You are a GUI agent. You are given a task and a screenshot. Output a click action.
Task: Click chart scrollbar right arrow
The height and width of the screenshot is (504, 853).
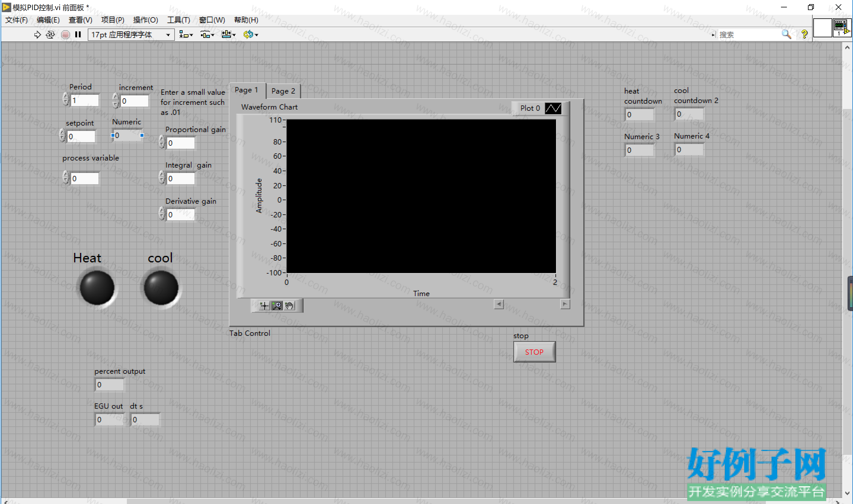(565, 304)
